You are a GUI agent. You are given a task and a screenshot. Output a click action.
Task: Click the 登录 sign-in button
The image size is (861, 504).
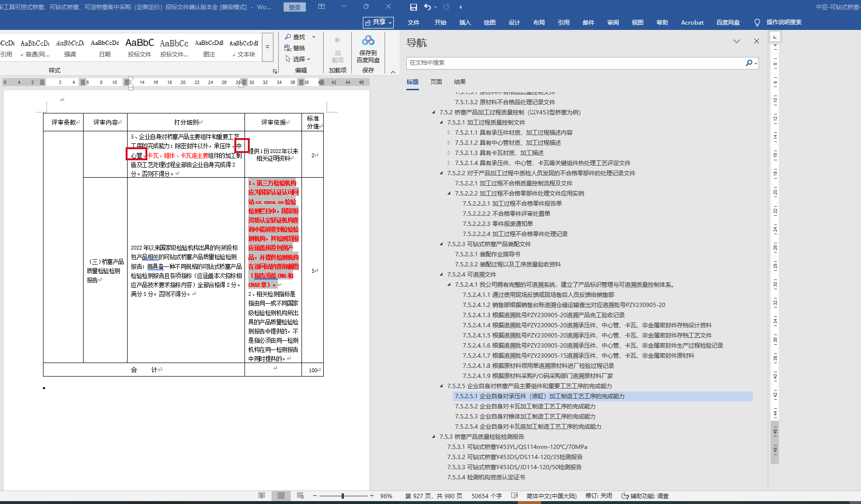coord(295,7)
